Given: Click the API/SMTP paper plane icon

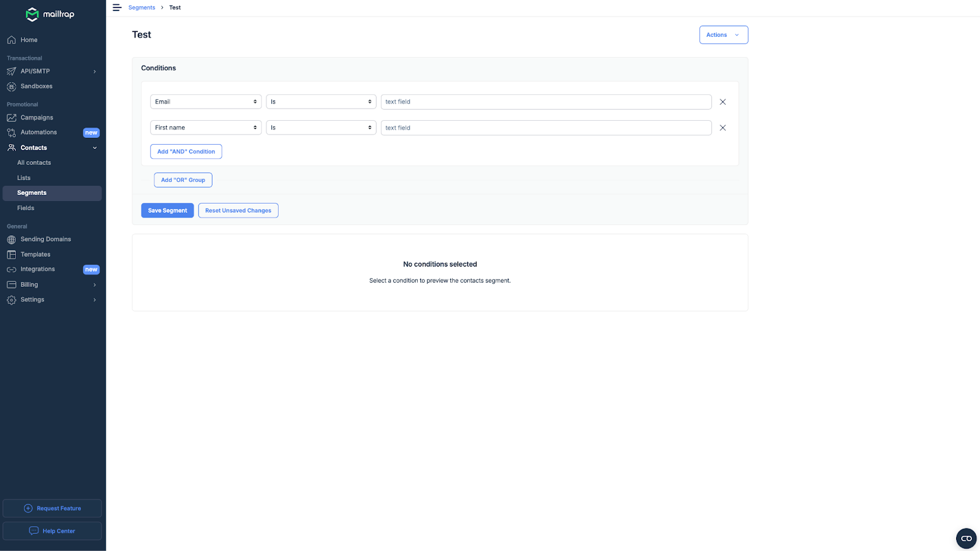Looking at the screenshot, I should coord(12,71).
